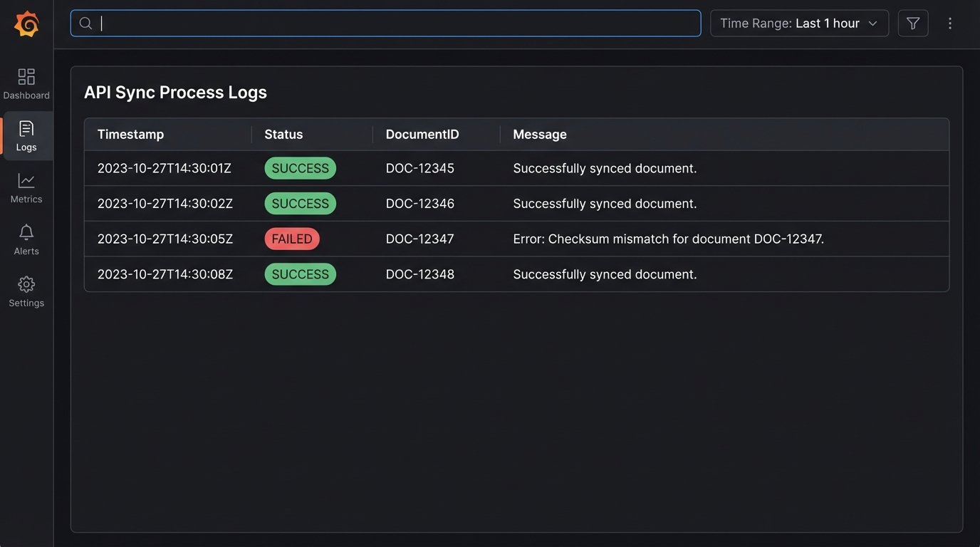The image size is (980, 547).
Task: Open the Time Range Last 1 hour dropdown
Action: pyautogui.click(x=798, y=23)
